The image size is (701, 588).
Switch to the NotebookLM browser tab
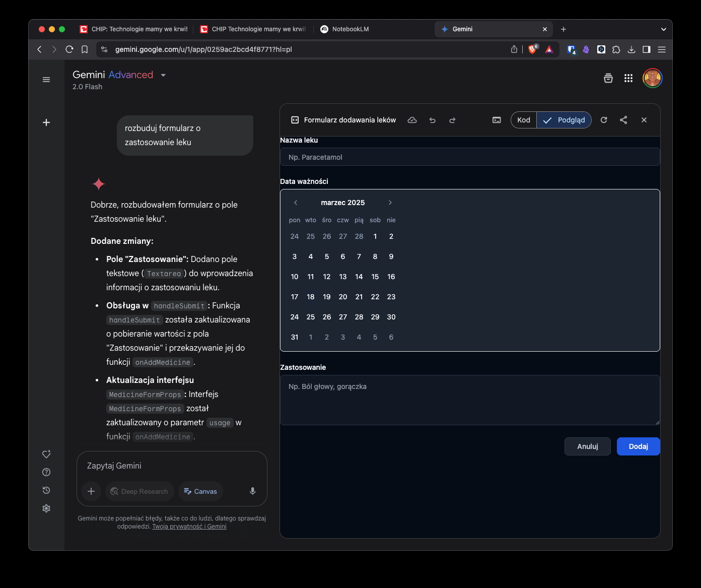350,29
